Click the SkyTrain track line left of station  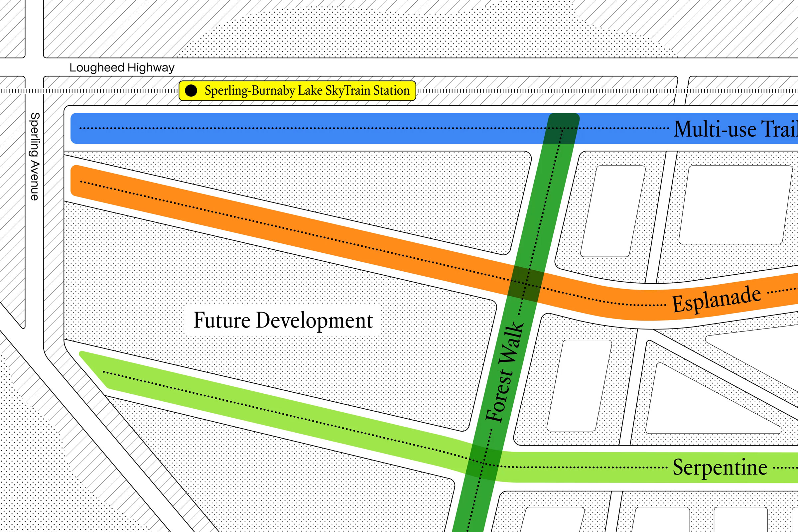pos(102,91)
